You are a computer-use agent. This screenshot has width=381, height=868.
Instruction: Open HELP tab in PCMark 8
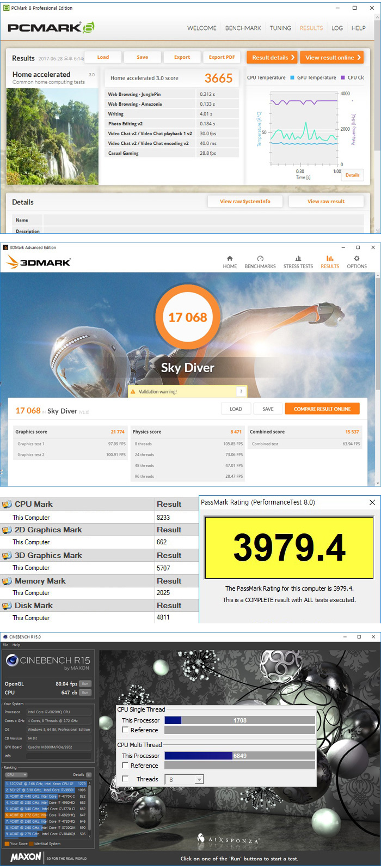359,28
